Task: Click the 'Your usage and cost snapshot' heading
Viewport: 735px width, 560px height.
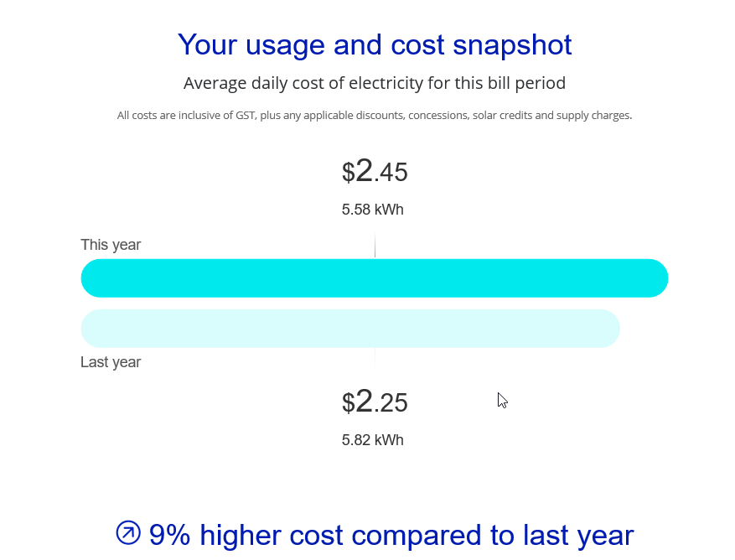Action: tap(375, 44)
